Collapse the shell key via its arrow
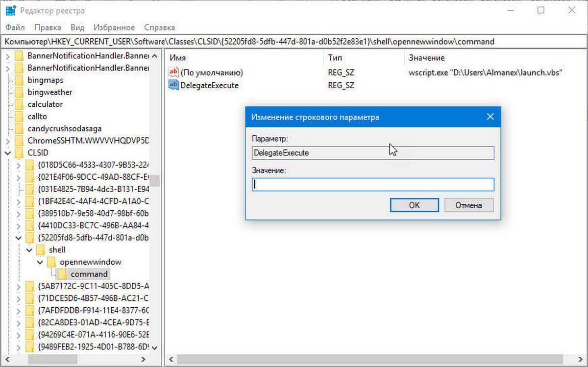The height and width of the screenshot is (367, 588). point(30,249)
